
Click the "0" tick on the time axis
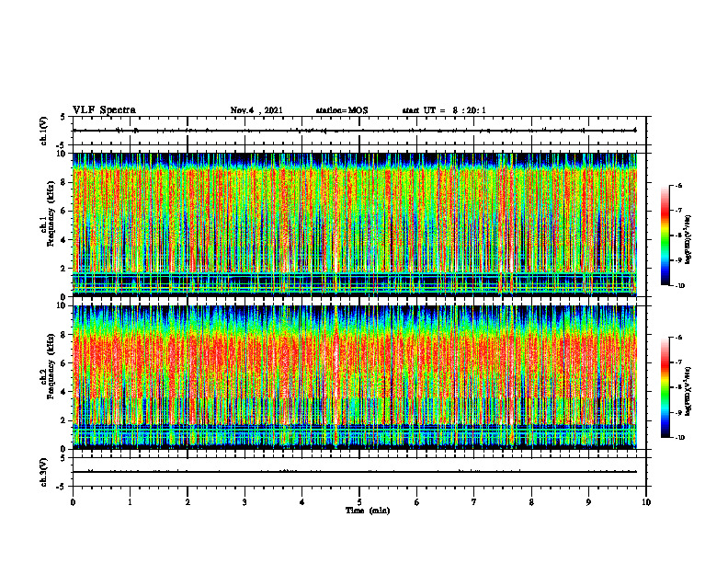click(x=73, y=502)
